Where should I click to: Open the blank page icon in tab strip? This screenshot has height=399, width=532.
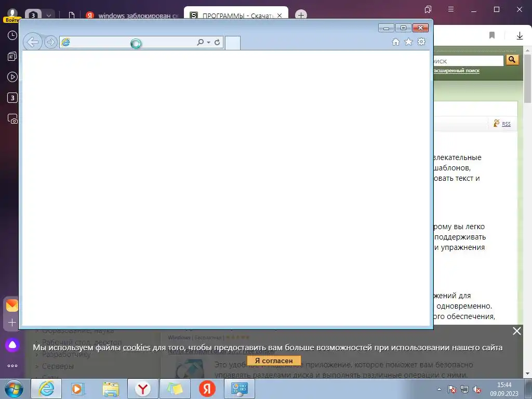pyautogui.click(x=71, y=15)
